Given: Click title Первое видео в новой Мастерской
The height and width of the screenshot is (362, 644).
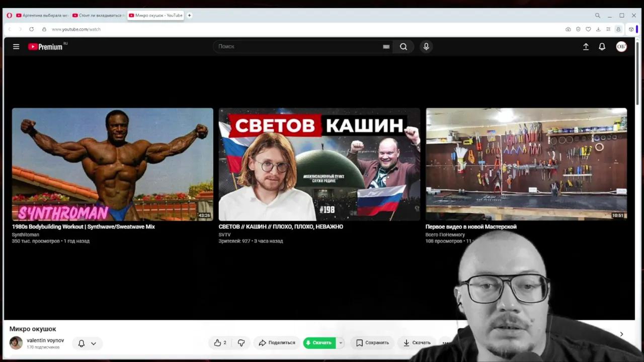Looking at the screenshot, I should [x=471, y=227].
